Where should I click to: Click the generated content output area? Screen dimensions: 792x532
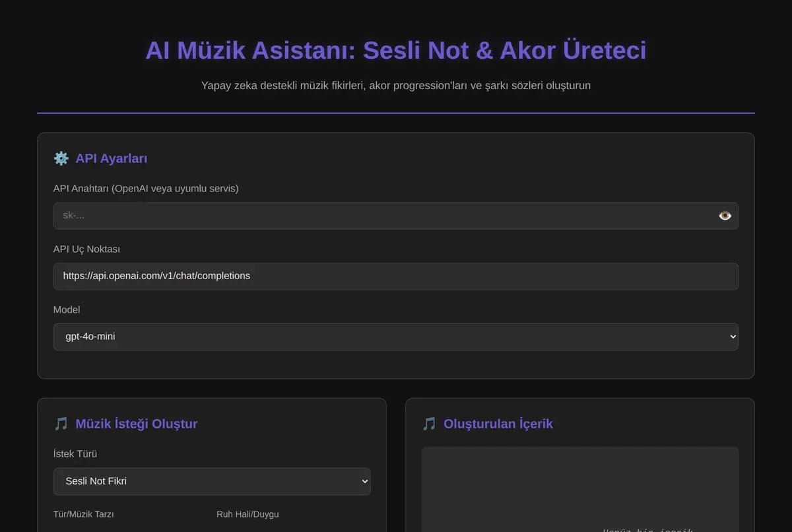tap(580, 490)
